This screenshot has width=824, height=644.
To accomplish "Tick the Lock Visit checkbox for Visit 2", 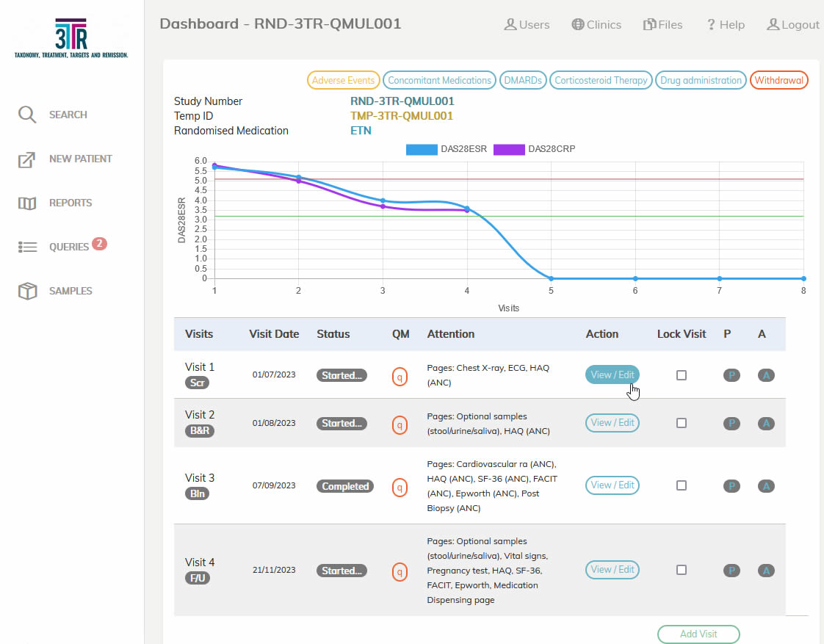I will pyautogui.click(x=682, y=423).
